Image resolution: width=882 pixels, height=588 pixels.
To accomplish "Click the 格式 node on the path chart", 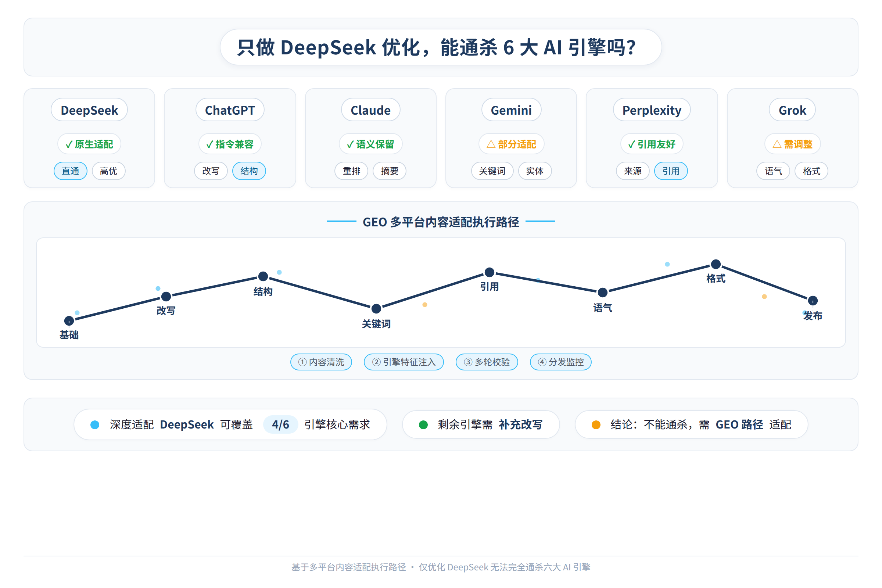I will click(716, 264).
